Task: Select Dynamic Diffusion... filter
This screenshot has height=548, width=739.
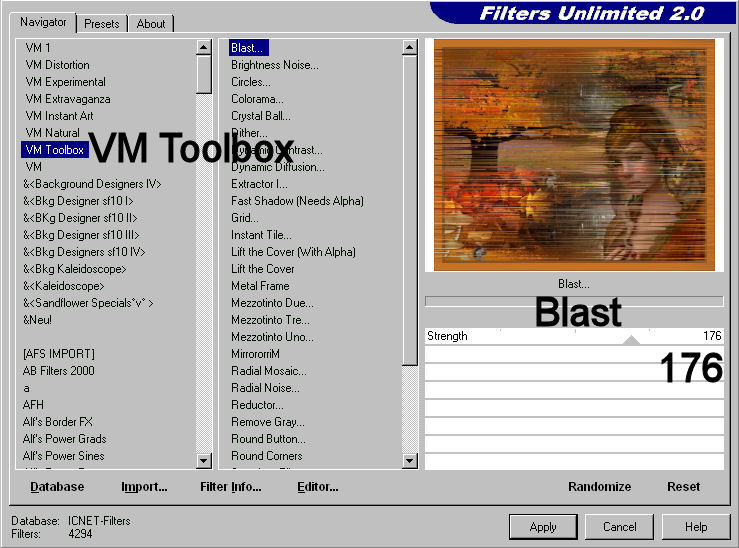Action: point(278,167)
